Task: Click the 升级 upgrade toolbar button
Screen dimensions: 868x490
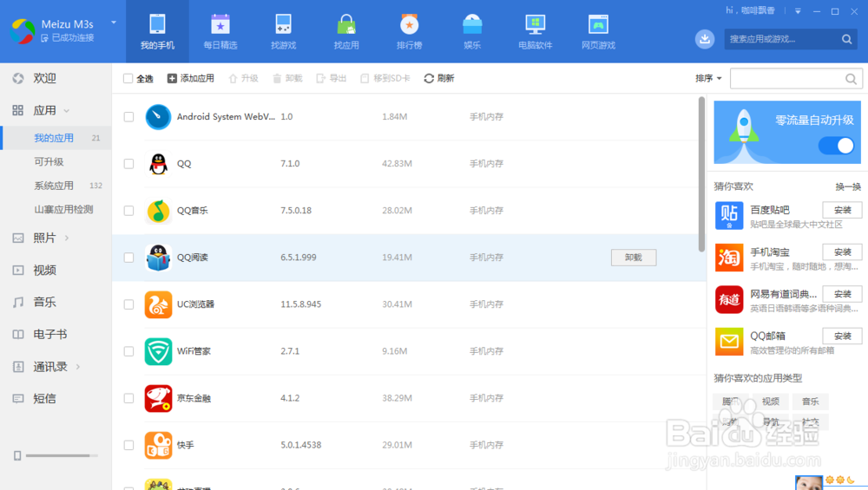Action: [x=244, y=79]
